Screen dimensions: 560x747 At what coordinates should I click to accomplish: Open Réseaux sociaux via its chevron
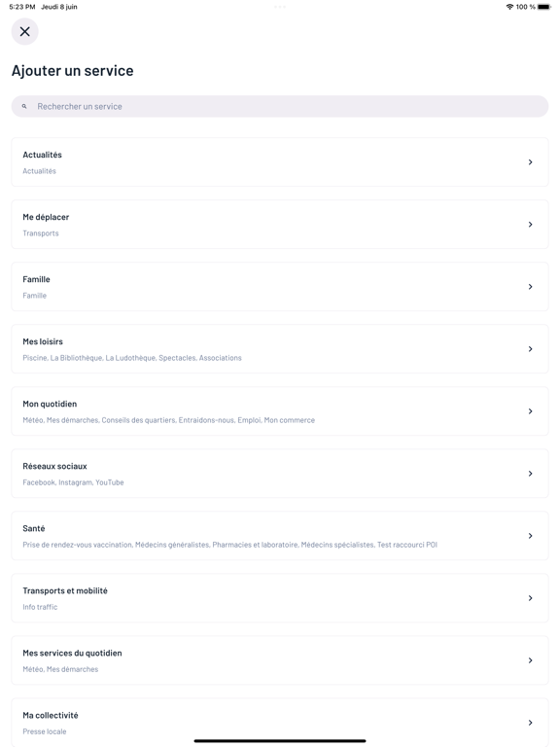tap(530, 474)
